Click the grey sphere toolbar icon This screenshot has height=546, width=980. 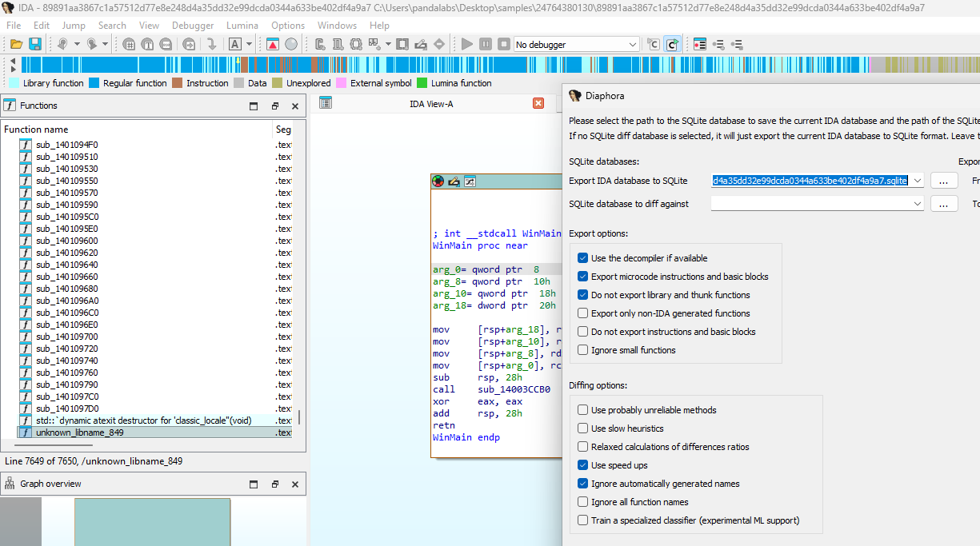coord(291,44)
